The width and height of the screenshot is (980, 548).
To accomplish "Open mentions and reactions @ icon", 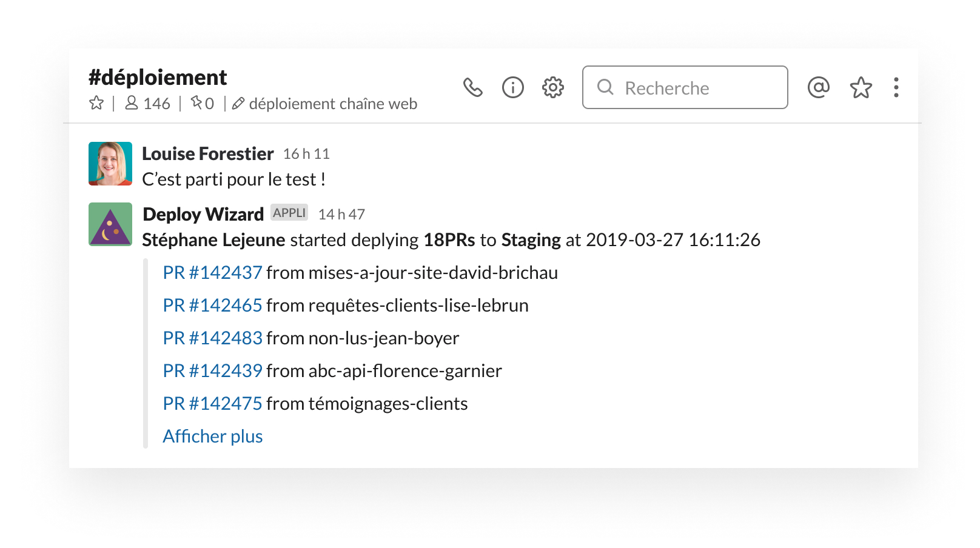I will pos(818,88).
